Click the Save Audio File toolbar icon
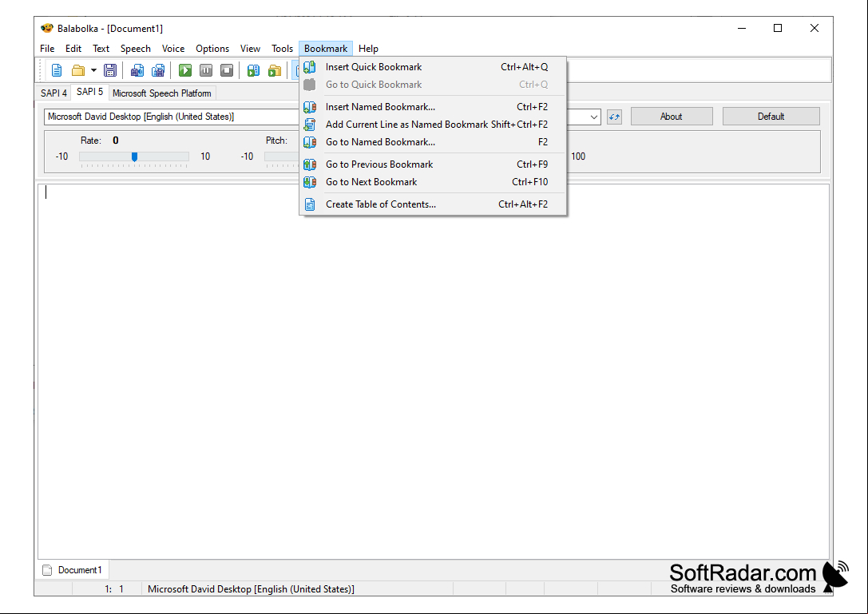This screenshot has height=614, width=868. [x=137, y=70]
